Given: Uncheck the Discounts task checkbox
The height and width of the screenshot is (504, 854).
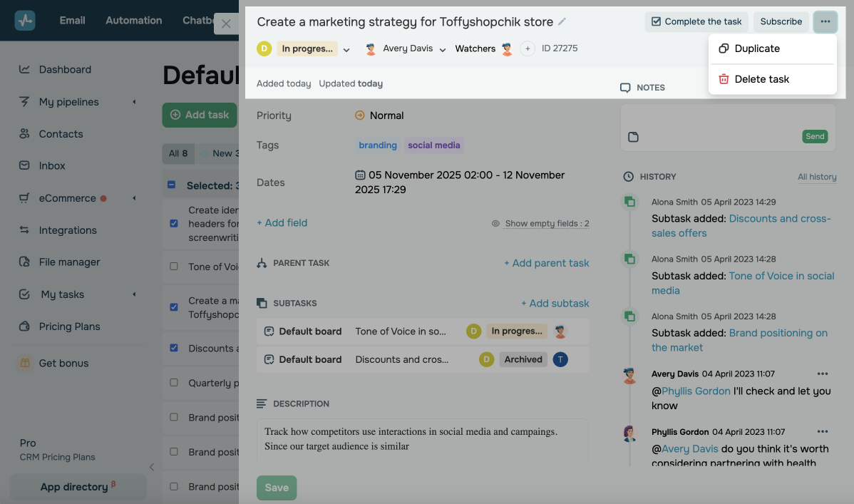Looking at the screenshot, I should tap(174, 349).
